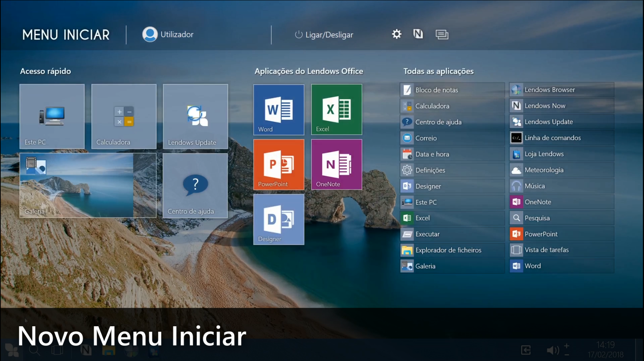The height and width of the screenshot is (361, 644).
Task: Click the Lendows Now N icon in header
Action: (x=418, y=34)
